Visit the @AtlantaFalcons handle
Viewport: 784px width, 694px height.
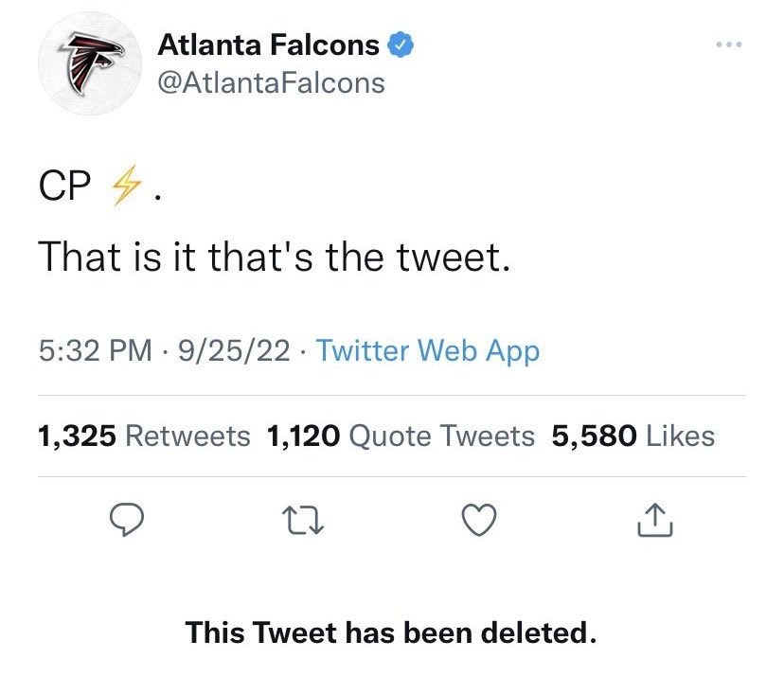[x=270, y=82]
